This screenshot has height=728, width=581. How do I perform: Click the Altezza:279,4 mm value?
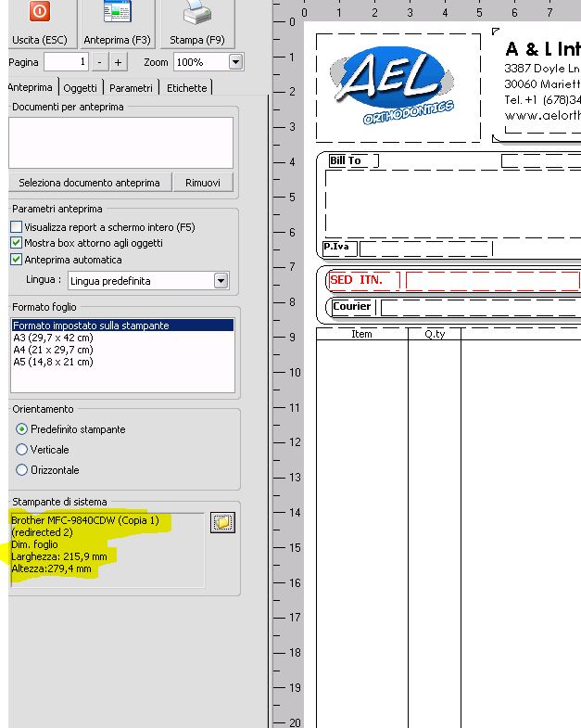pyautogui.click(x=51, y=568)
